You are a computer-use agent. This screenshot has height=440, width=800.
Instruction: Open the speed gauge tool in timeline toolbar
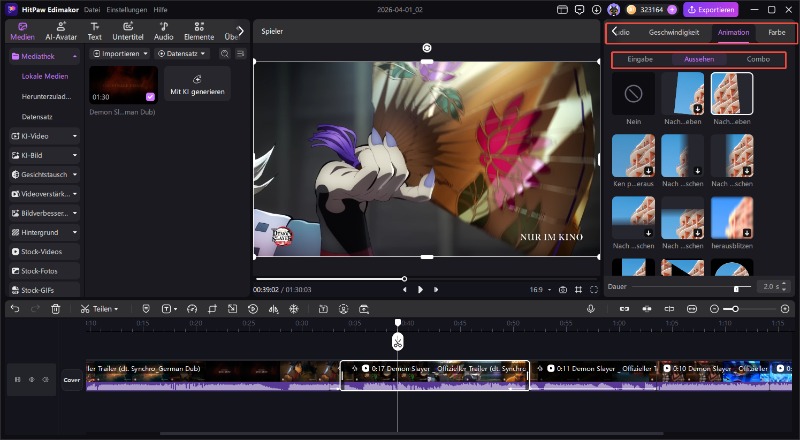point(192,309)
